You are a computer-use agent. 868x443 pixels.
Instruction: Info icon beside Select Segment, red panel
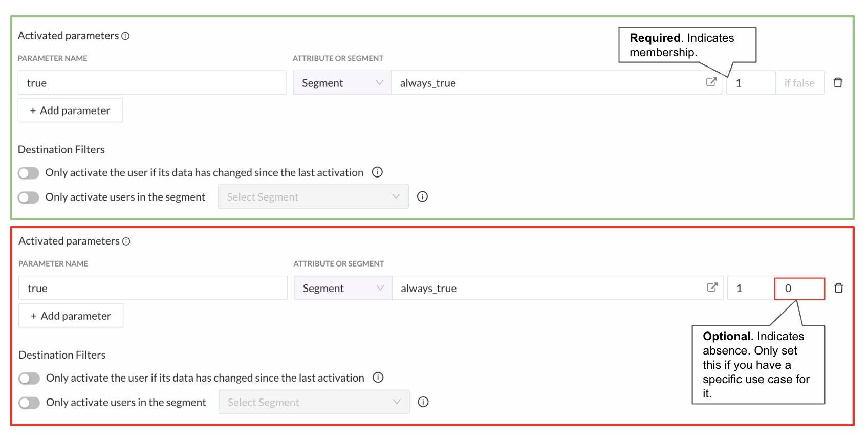[x=423, y=402]
